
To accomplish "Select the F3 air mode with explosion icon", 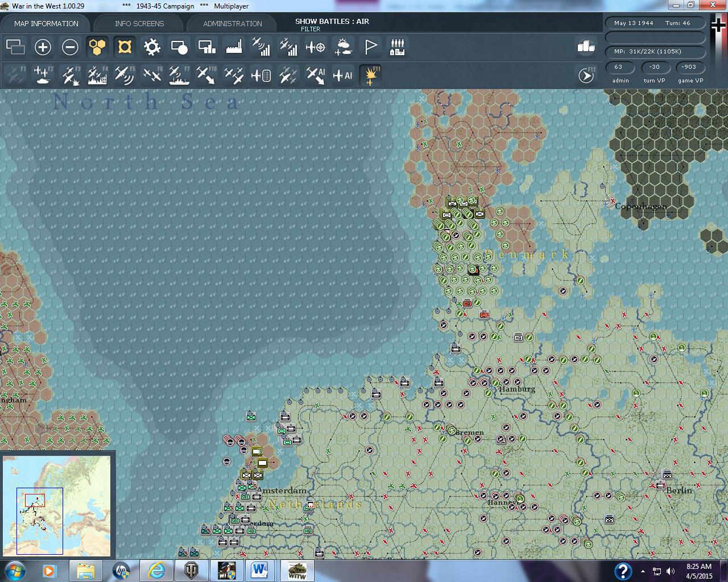I will (70, 75).
